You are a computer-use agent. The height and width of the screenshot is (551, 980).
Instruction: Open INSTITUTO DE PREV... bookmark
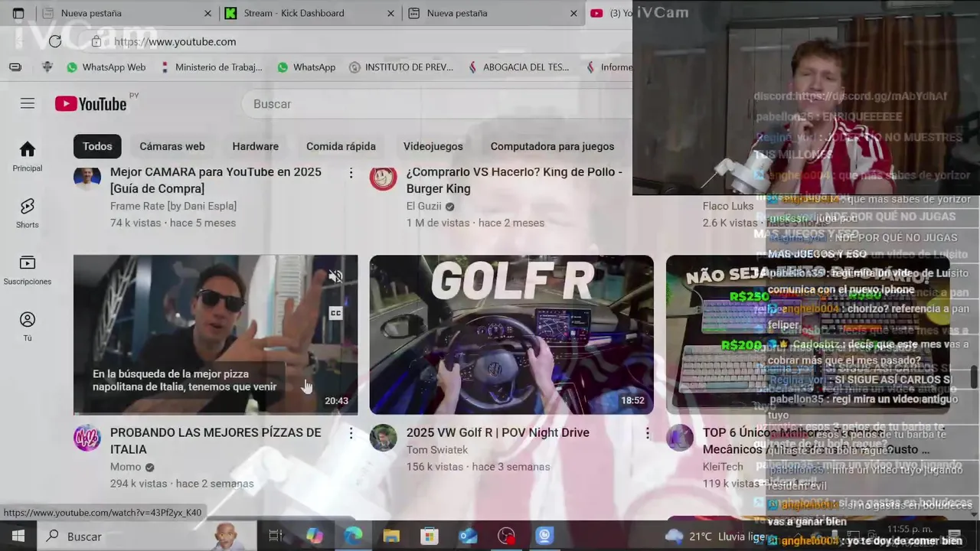pos(401,67)
